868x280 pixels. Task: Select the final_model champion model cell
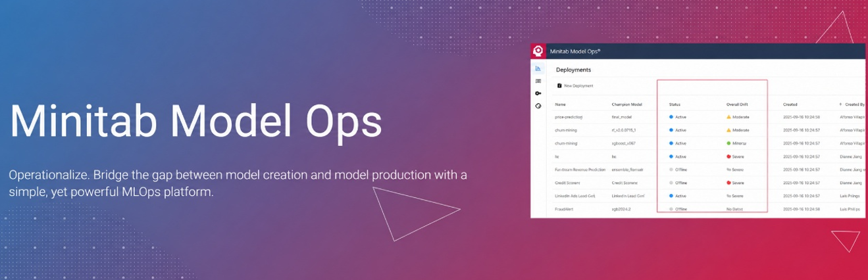tap(622, 117)
